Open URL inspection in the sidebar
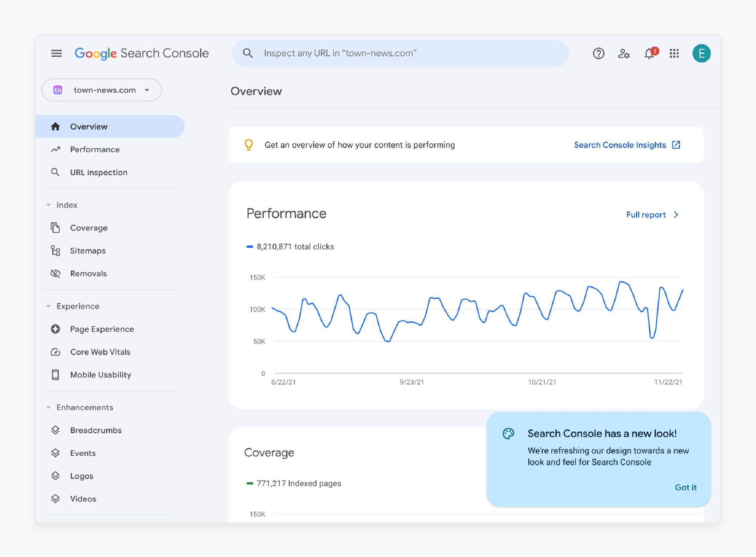Image resolution: width=756 pixels, height=557 pixels. tap(110, 172)
